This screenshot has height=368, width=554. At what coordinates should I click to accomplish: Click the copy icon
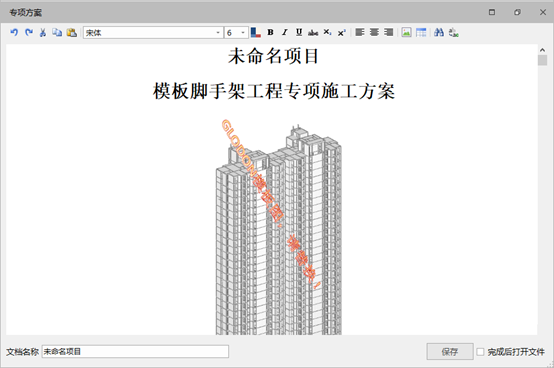[x=57, y=32]
